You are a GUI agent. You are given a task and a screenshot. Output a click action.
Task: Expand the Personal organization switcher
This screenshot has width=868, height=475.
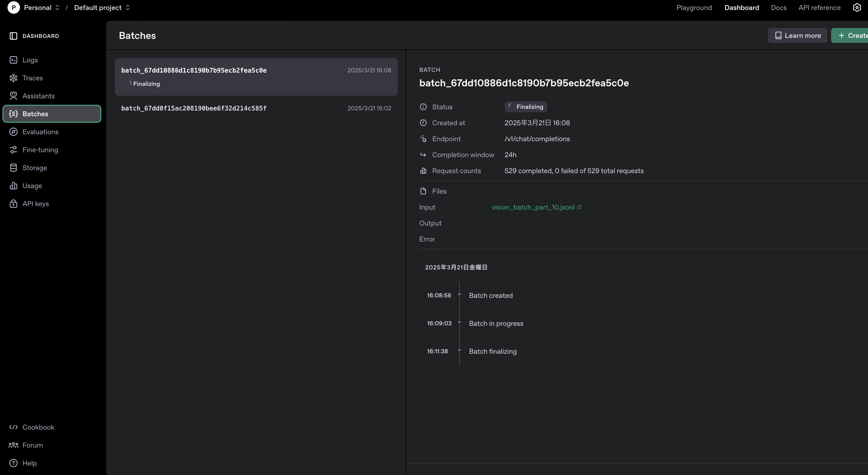click(42, 7)
